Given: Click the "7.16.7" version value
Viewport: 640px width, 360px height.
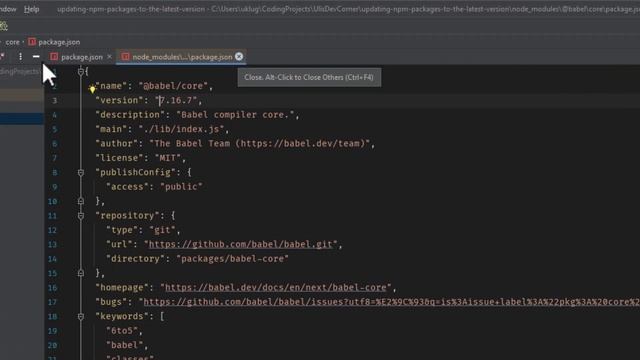Looking at the screenshot, I should point(176,100).
